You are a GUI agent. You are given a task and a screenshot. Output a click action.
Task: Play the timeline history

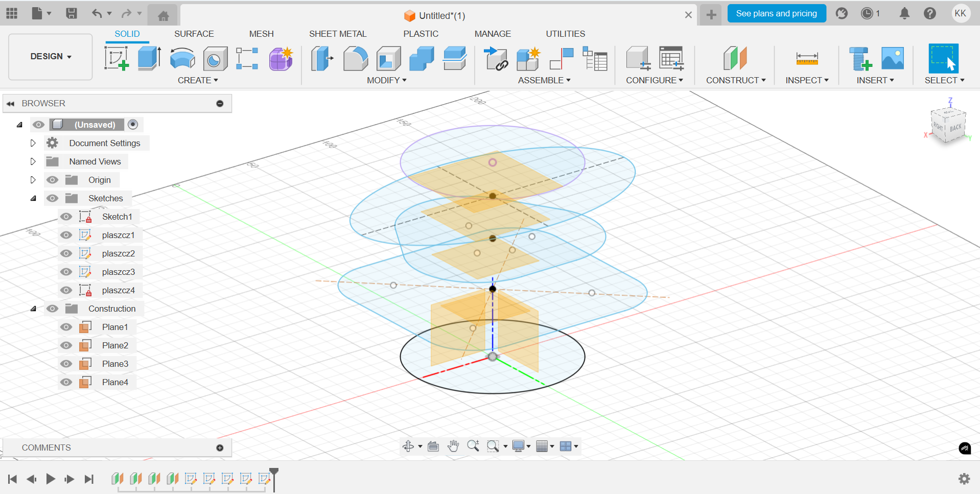(51, 479)
